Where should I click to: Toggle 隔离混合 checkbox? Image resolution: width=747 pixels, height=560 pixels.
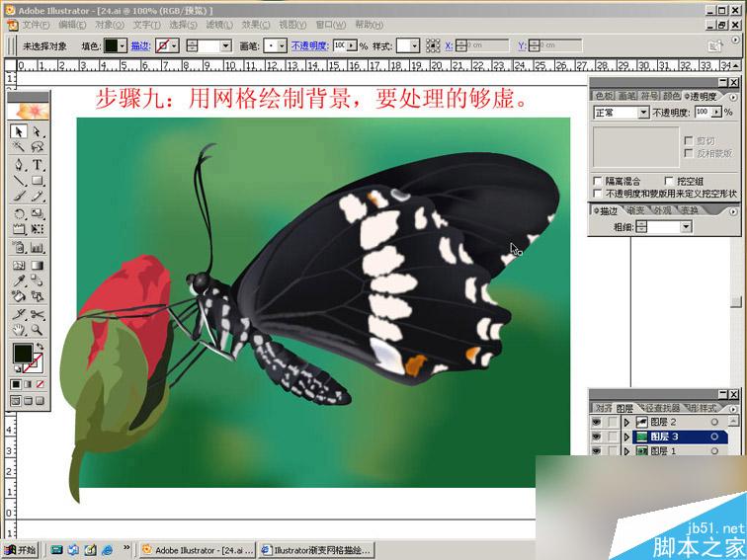point(598,181)
